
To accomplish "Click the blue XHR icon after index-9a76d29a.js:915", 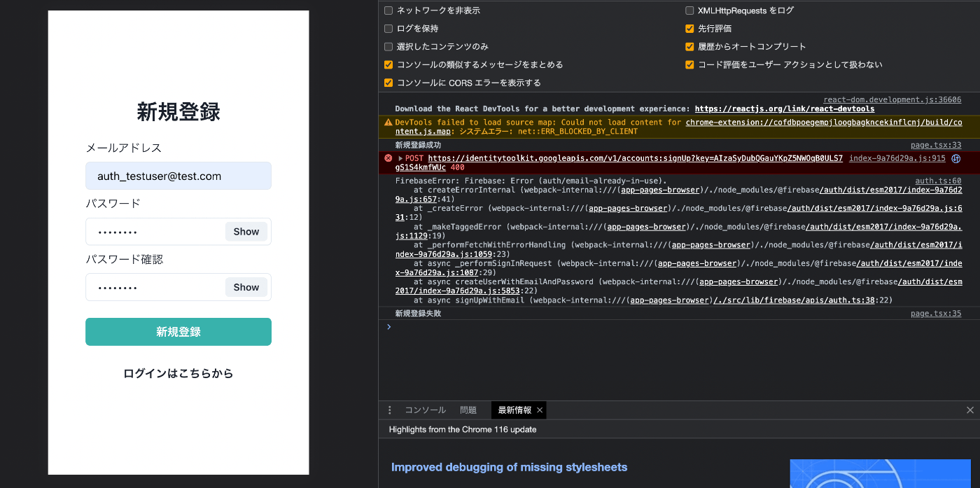I will coord(956,159).
